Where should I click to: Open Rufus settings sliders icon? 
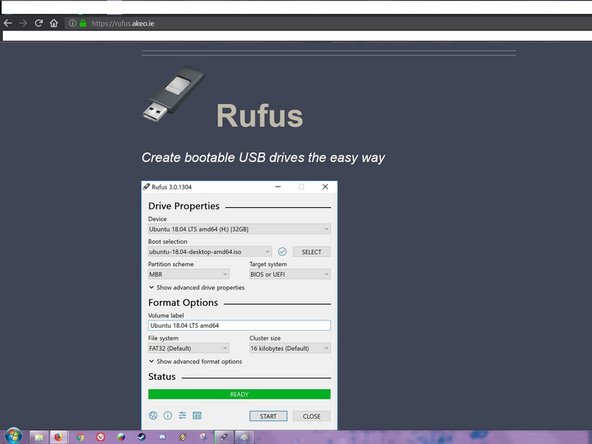pos(182,416)
